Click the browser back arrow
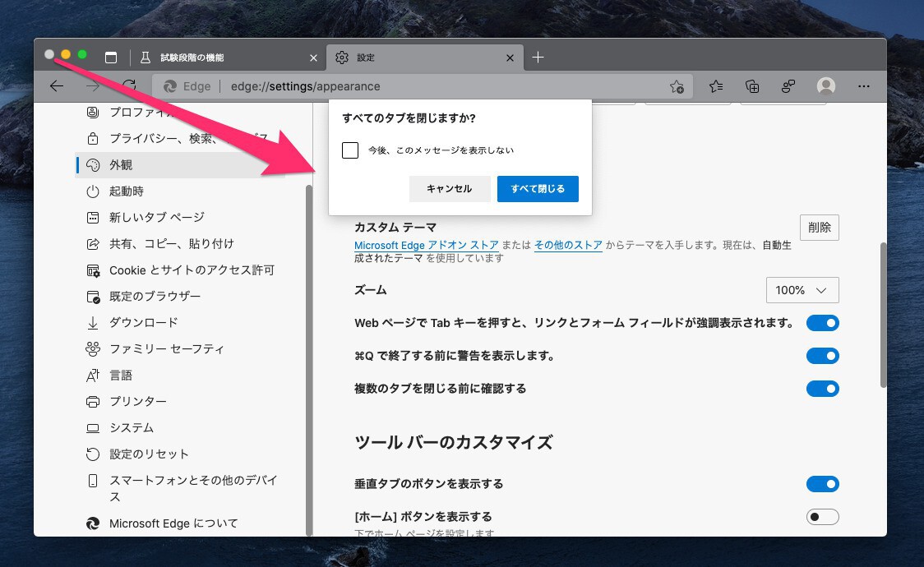 (x=57, y=86)
